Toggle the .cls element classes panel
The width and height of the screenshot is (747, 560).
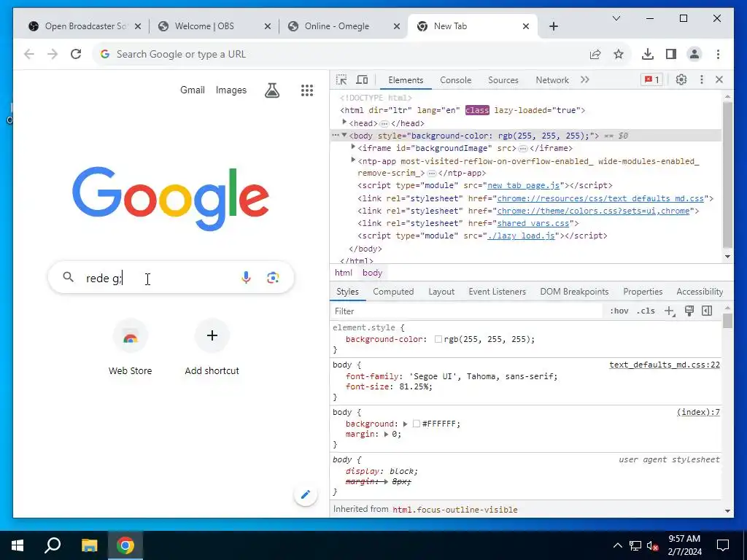pos(646,311)
